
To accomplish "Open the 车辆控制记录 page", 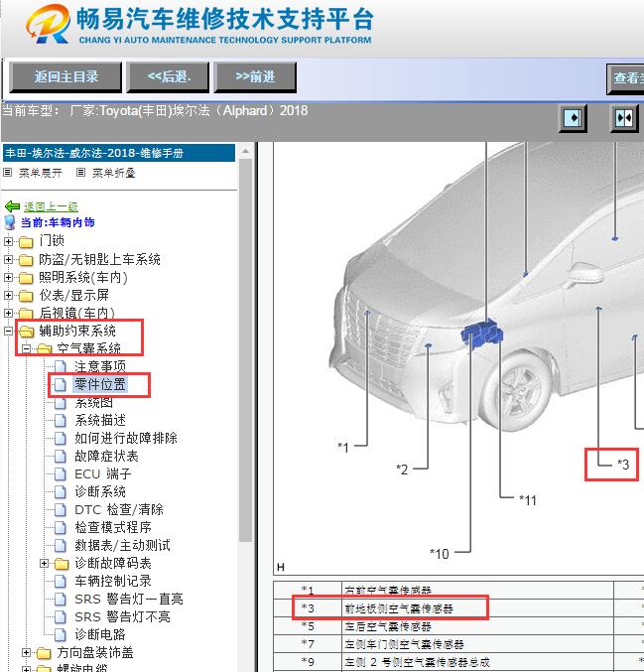I will pyautogui.click(x=113, y=581).
